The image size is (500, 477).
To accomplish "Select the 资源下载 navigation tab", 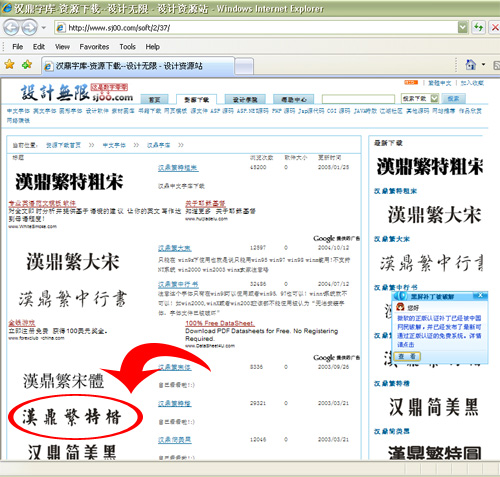I will (197, 100).
